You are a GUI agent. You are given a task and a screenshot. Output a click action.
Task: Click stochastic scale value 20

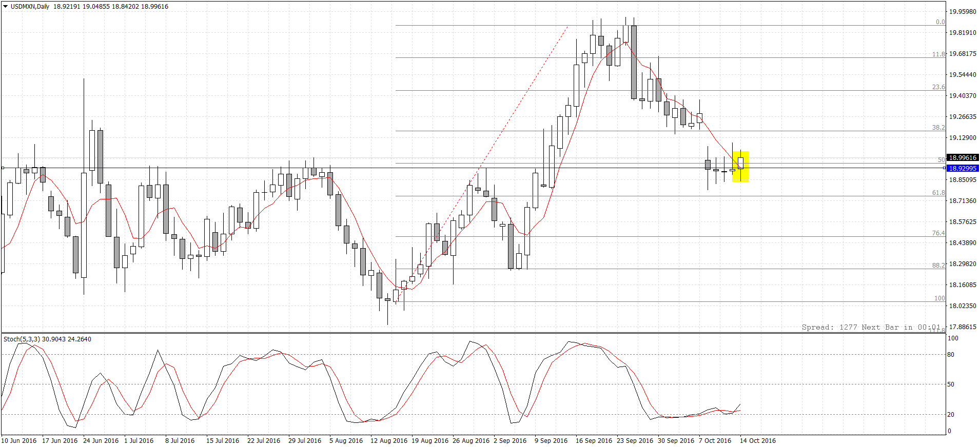click(x=951, y=414)
